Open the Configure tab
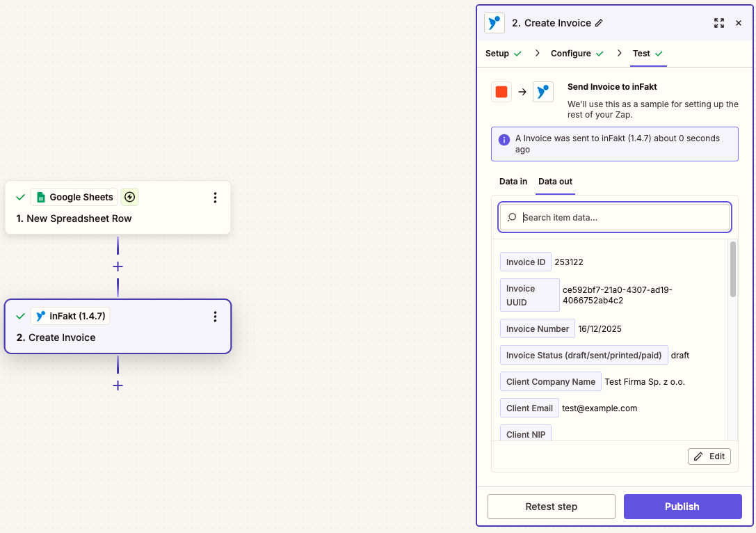This screenshot has width=756, height=533. tap(577, 54)
